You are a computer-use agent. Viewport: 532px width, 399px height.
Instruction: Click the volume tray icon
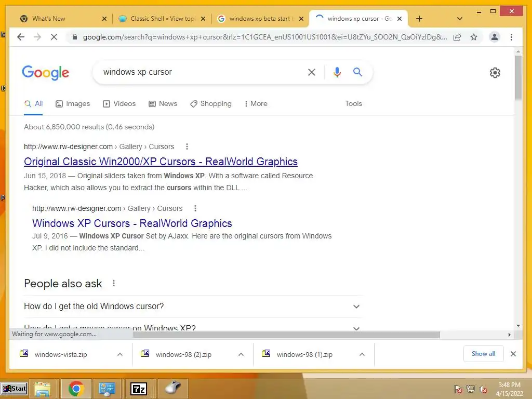pyautogui.click(x=483, y=389)
